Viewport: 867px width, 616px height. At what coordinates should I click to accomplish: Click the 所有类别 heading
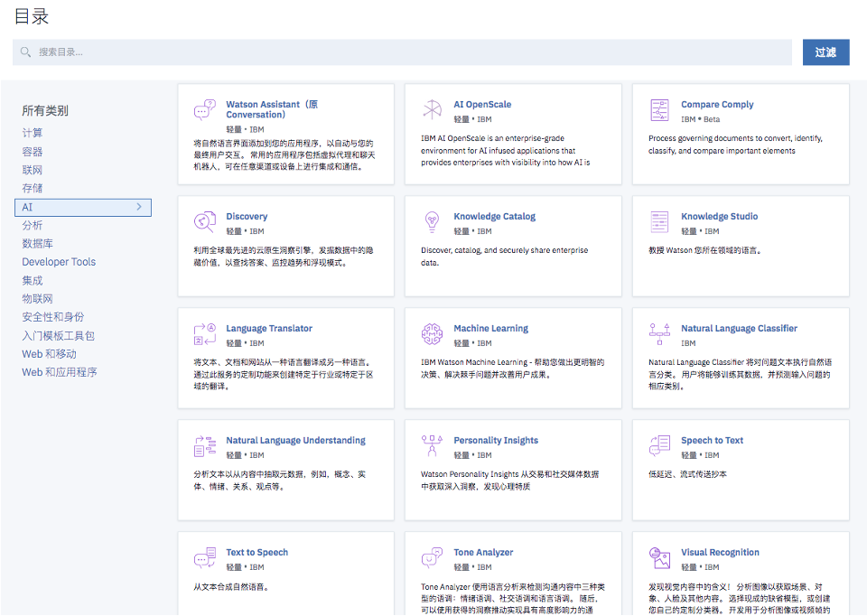pyautogui.click(x=45, y=110)
